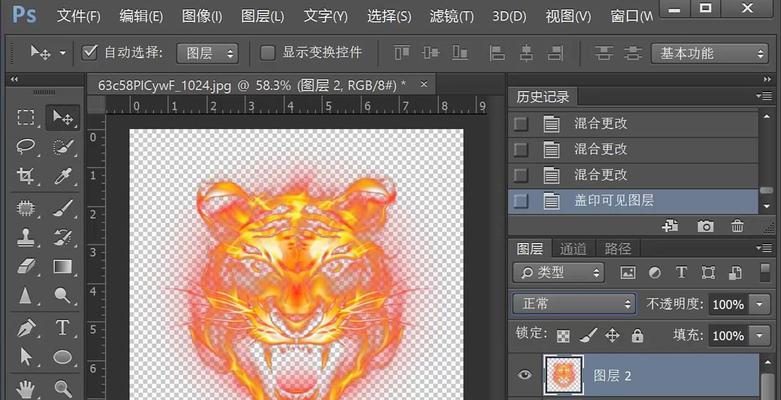Select the Crop tool

coord(27,176)
